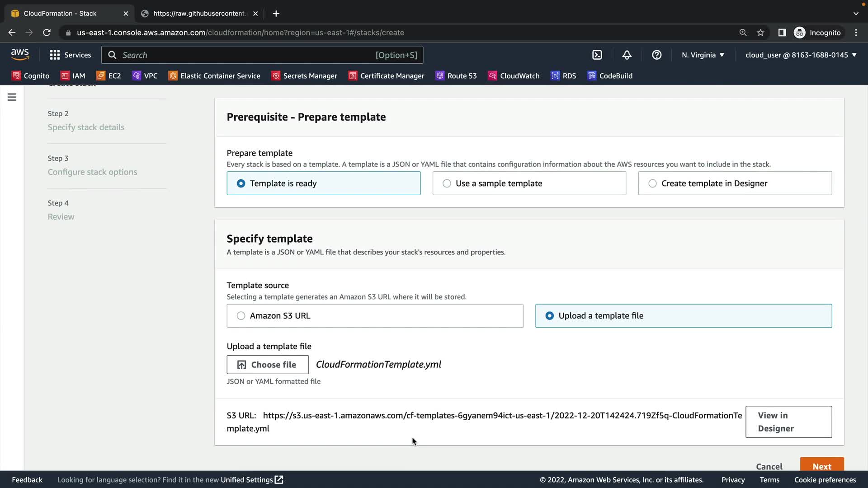The width and height of the screenshot is (868, 488).
Task: Open AWS CloudShell icon
Action: pos(597,55)
